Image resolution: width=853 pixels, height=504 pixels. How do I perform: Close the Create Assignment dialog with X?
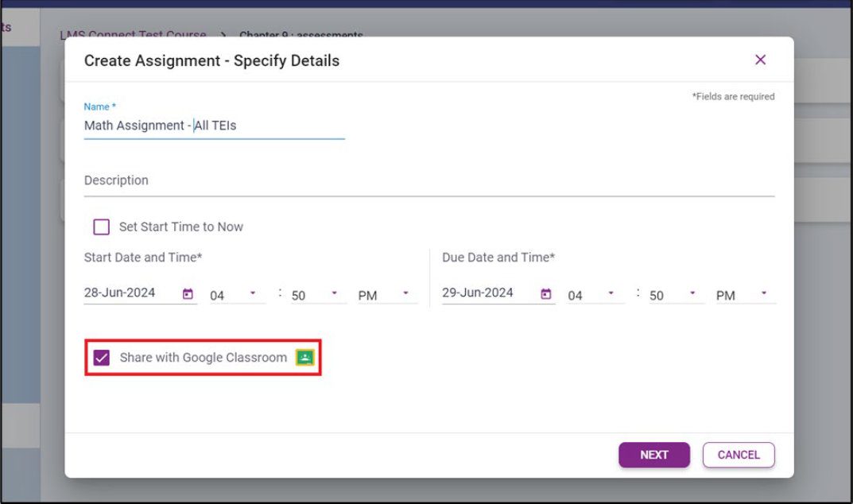pos(760,60)
